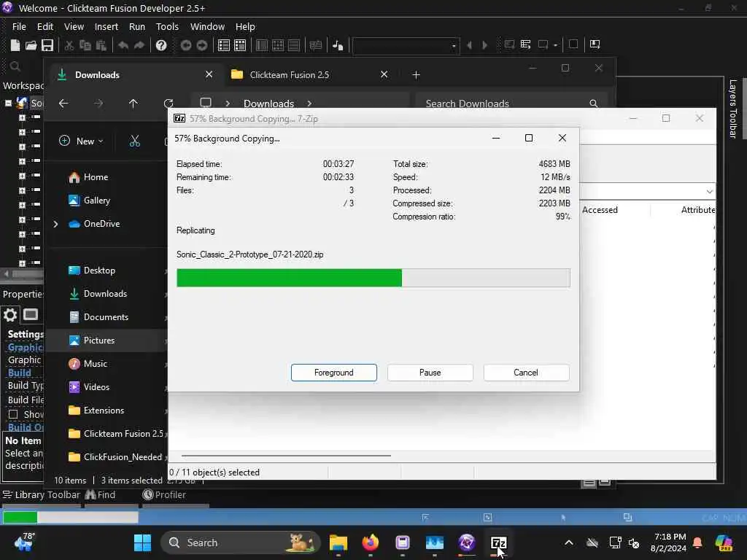This screenshot has height=560, width=747.
Task: Open the Edit menu
Action: tap(45, 27)
